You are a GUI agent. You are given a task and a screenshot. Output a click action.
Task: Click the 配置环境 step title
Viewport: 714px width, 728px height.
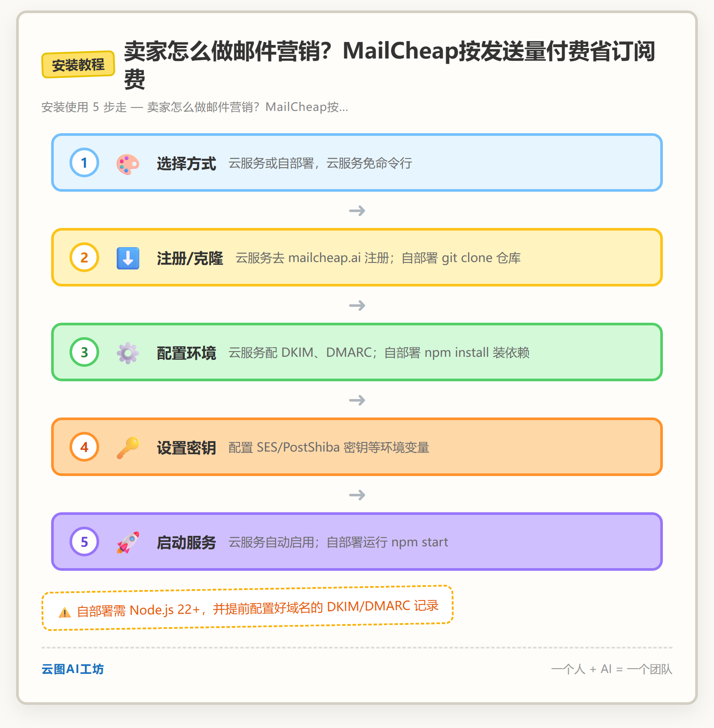187,353
